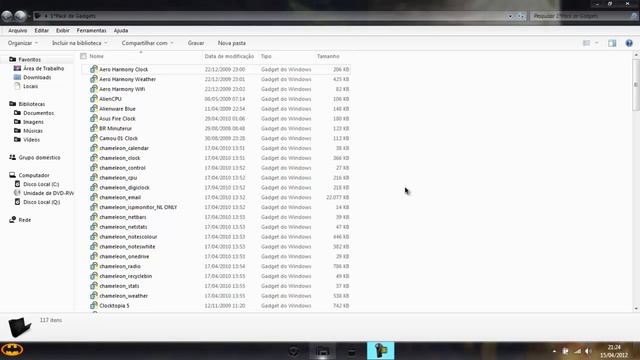Click the search box Pesquisar field
Viewport: 640px width, 360px height.
click(x=581, y=16)
